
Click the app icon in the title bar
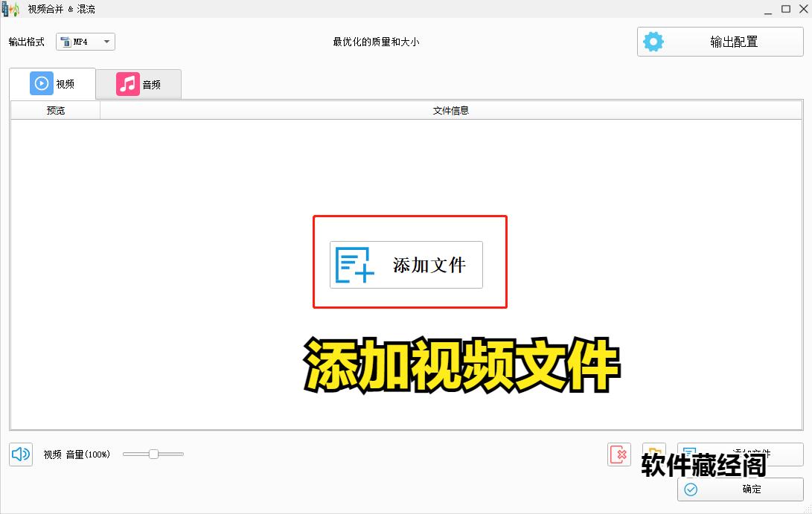click(10, 9)
